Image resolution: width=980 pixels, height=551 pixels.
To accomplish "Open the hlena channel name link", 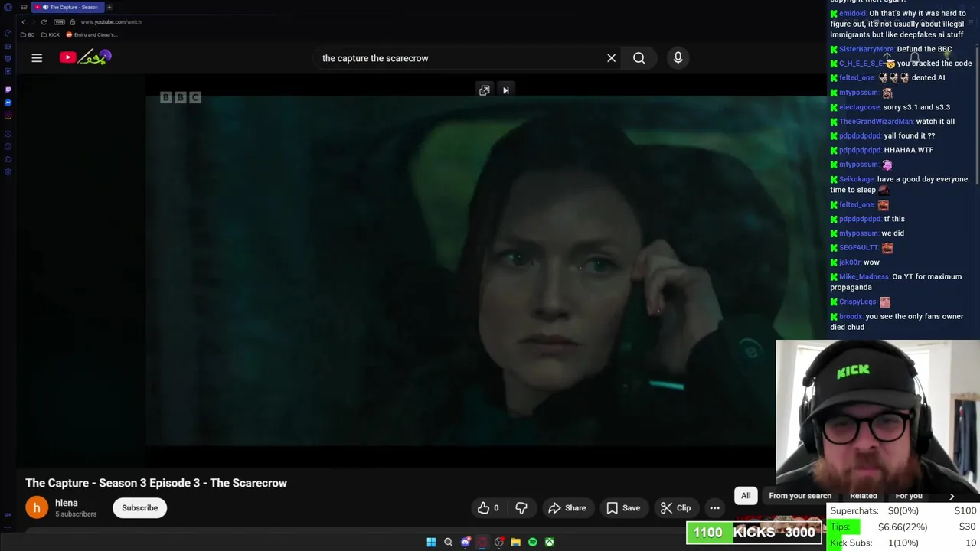I will [x=66, y=503].
